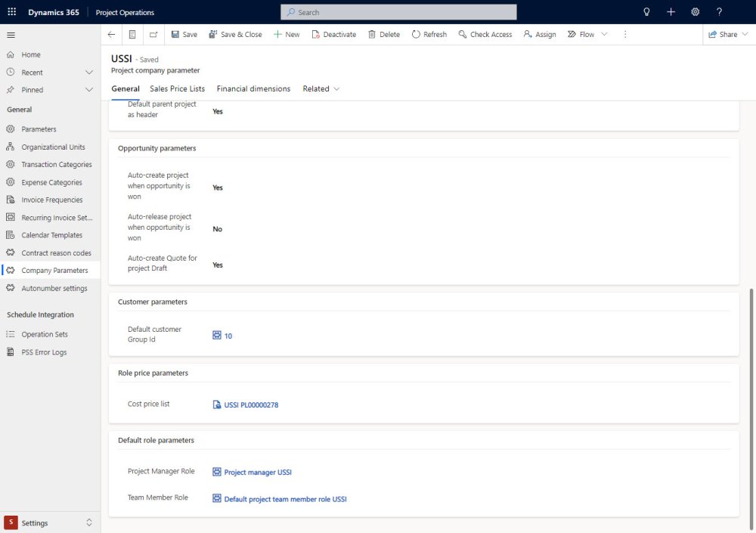The image size is (756, 533).
Task: Open the Dynamics 365 app launcher grid
Action: pos(11,12)
